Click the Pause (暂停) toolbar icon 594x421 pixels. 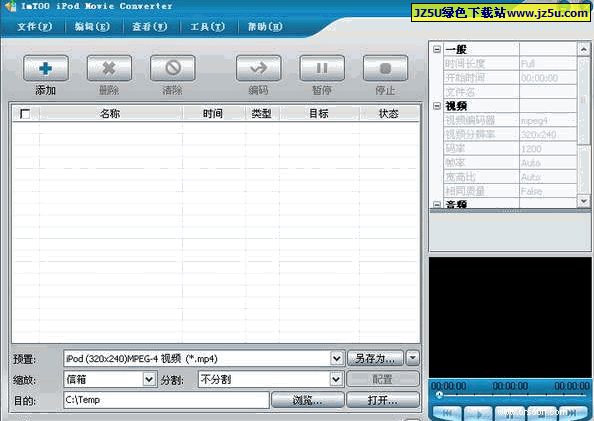[x=322, y=68]
